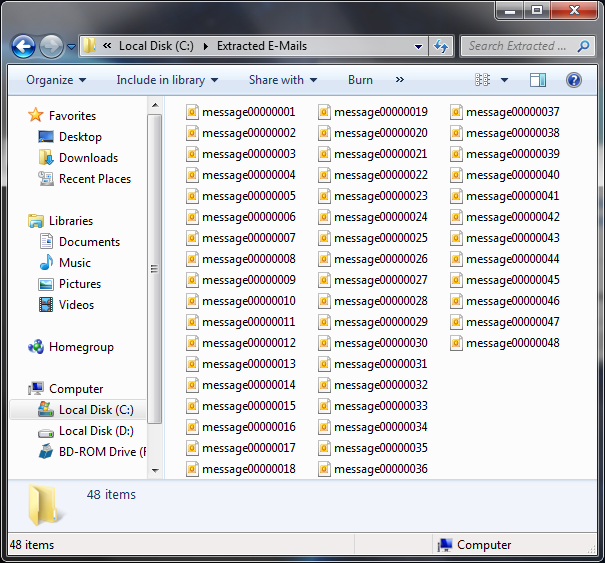The height and width of the screenshot is (563, 605).
Task: Click the Back navigation arrow button
Action: pyautogui.click(x=24, y=46)
